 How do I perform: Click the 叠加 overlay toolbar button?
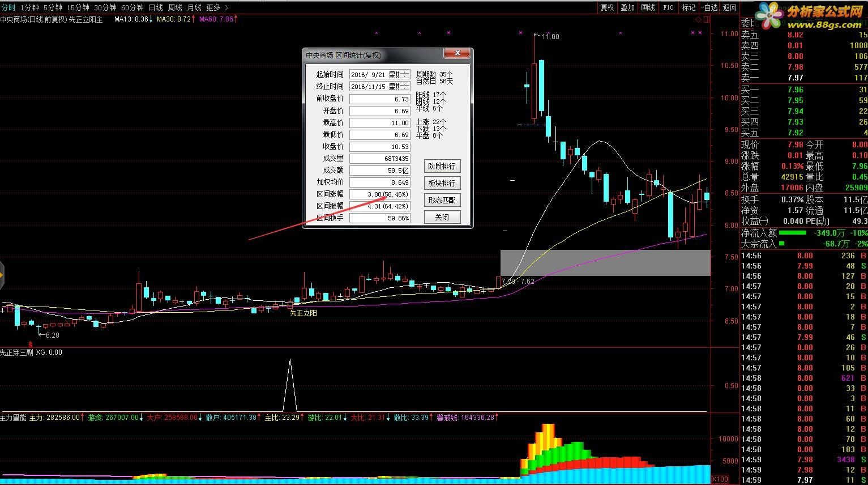point(627,7)
